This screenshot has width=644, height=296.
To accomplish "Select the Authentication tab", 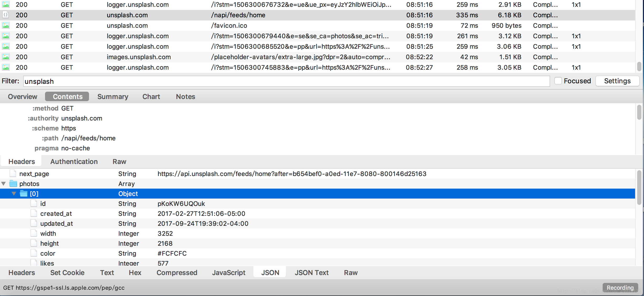I will click(74, 161).
